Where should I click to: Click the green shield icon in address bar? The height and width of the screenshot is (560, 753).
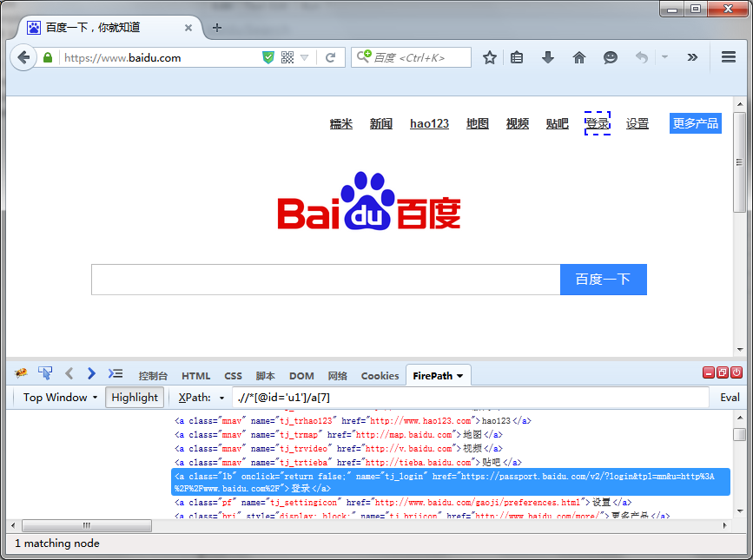[x=268, y=57]
